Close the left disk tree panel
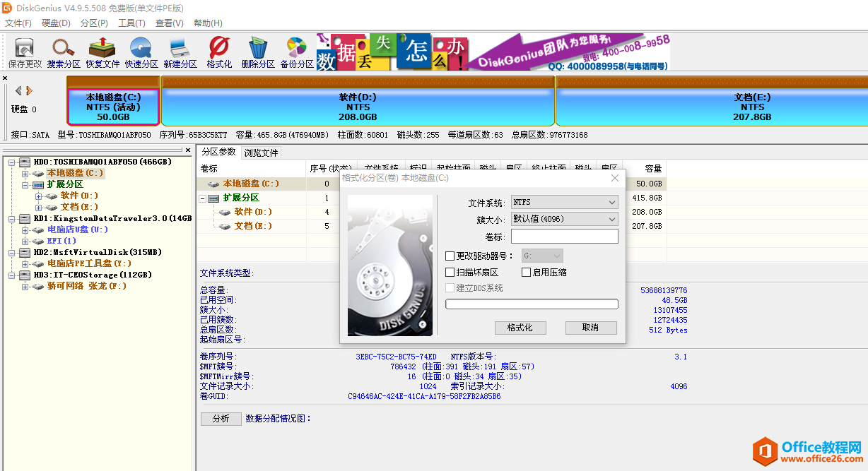868x471 pixels. tap(188, 150)
